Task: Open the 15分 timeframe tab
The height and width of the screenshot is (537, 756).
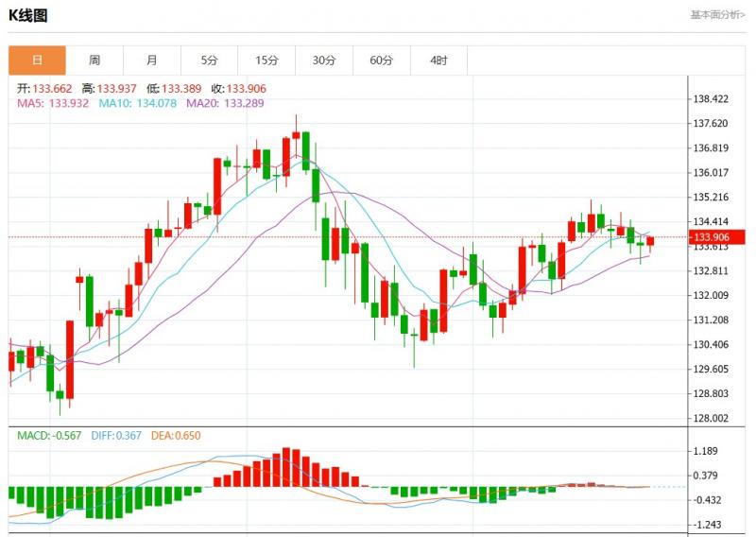Action: point(266,61)
